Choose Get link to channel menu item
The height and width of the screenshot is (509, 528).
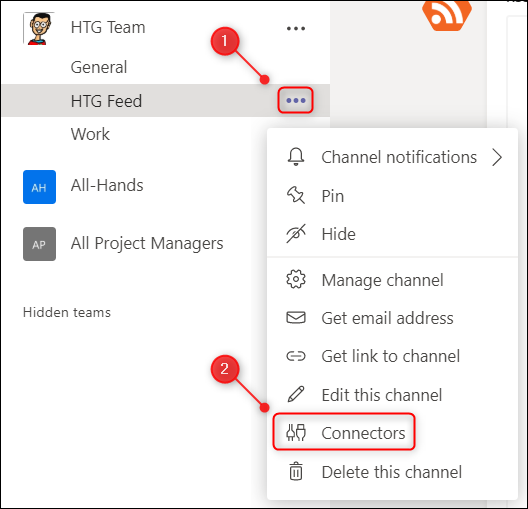coord(392,357)
